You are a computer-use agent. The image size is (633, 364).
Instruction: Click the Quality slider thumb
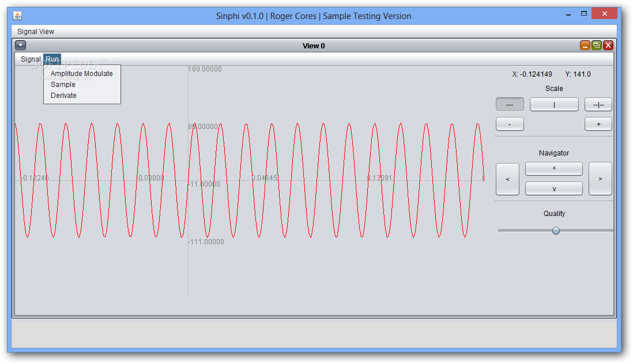(x=556, y=230)
